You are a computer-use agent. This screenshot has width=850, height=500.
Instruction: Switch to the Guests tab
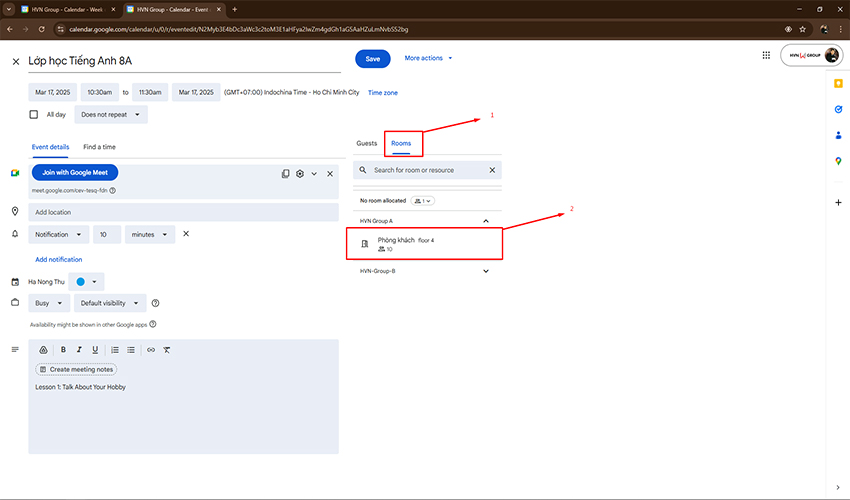(366, 143)
